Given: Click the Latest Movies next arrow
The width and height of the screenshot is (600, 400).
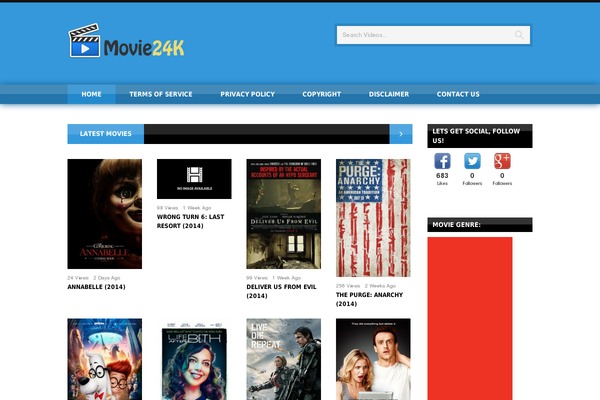Looking at the screenshot, I should 401,134.
